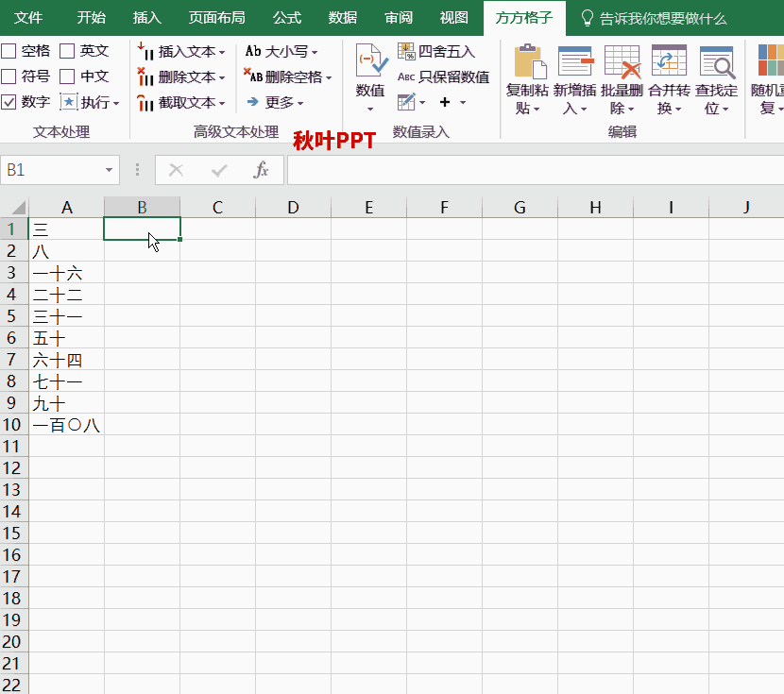Click into the formula bar input
The width and height of the screenshot is (784, 694).
coord(535,170)
